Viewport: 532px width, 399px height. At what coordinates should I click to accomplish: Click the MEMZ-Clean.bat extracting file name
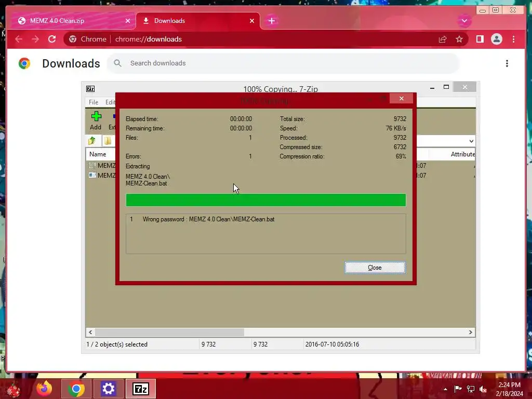[x=146, y=183]
